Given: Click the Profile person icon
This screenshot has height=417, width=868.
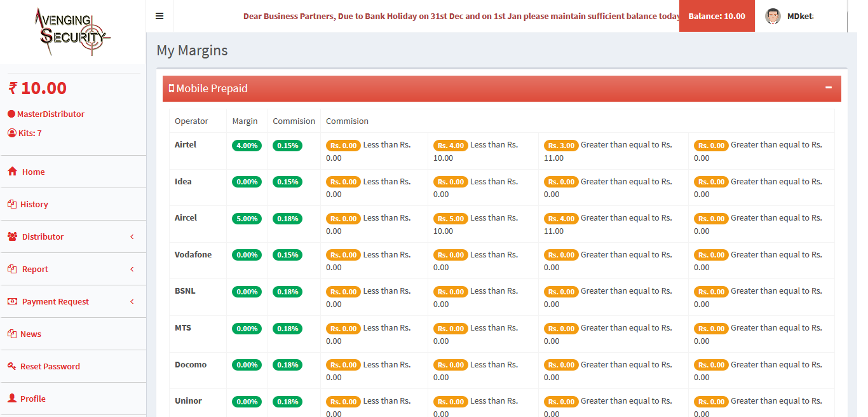Looking at the screenshot, I should point(11,399).
